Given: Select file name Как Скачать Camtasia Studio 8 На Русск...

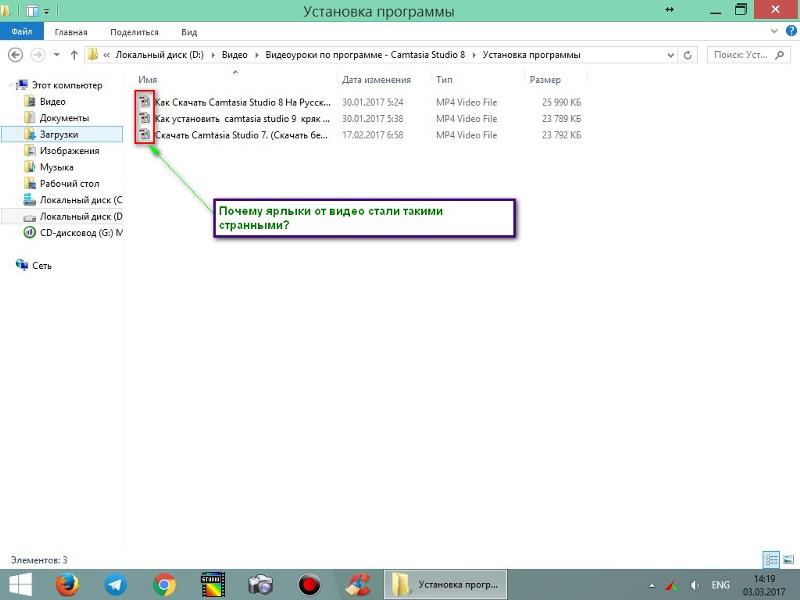Looking at the screenshot, I should coord(243,102).
